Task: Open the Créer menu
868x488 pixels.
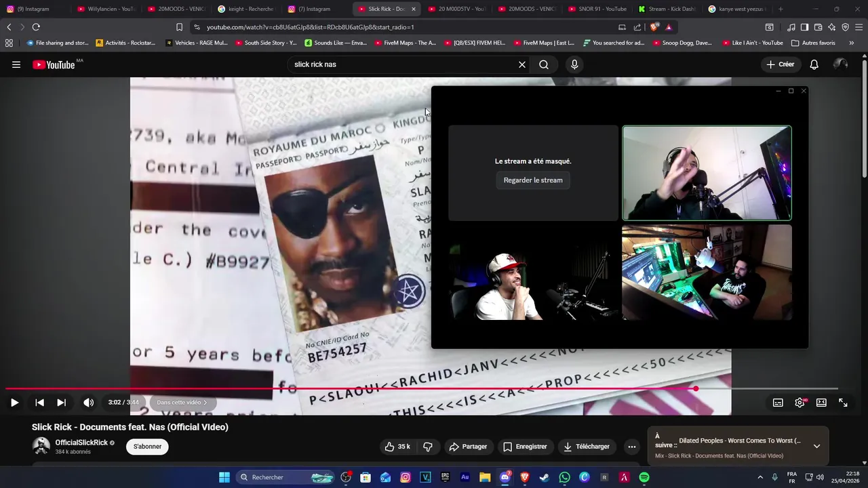Action: click(780, 64)
